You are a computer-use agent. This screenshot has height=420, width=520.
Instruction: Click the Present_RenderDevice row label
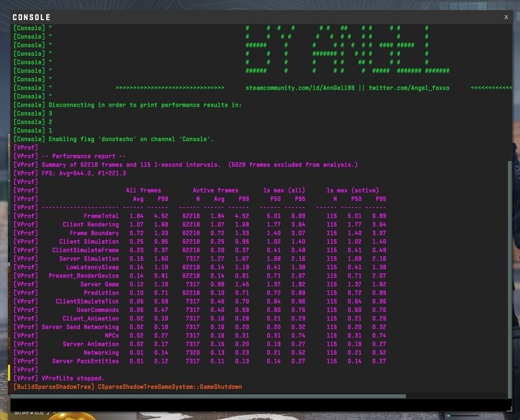tap(83, 276)
